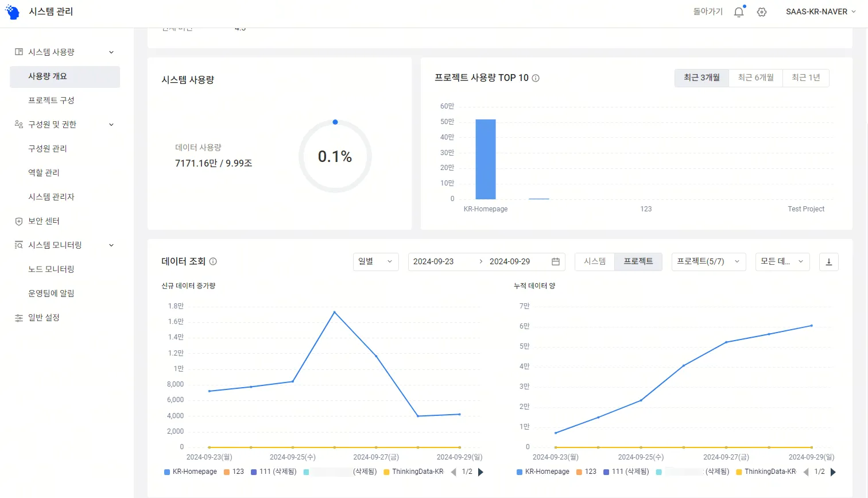Go to previous legend page in 신규 데이터 증가량 chart
The width and height of the screenshot is (868, 498).
point(454,472)
